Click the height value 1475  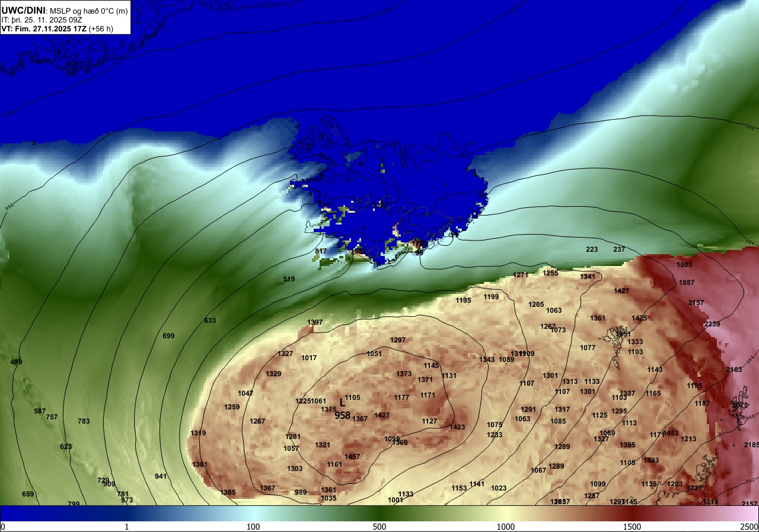(x=639, y=318)
